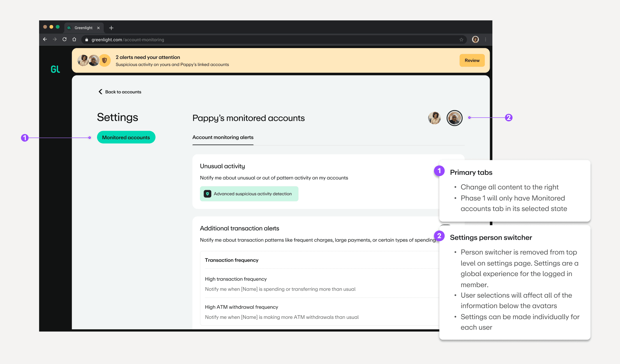Reload the page with refresh icon

pos(65,39)
